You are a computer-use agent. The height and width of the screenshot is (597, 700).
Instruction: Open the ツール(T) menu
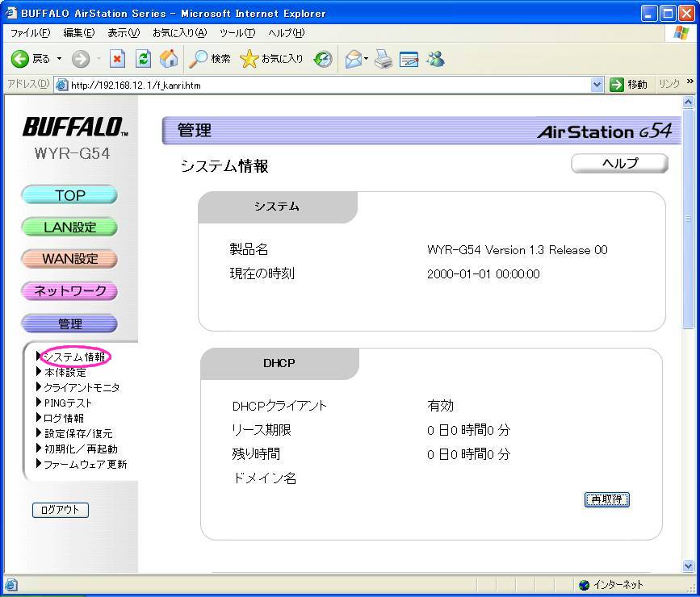coord(237,33)
